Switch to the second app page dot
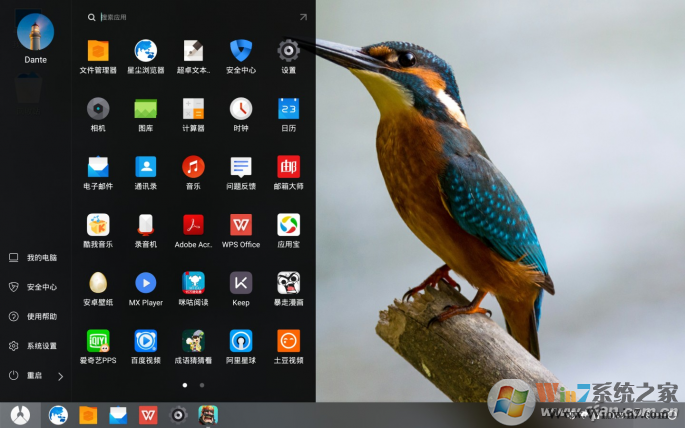The image size is (685, 428). (202, 384)
